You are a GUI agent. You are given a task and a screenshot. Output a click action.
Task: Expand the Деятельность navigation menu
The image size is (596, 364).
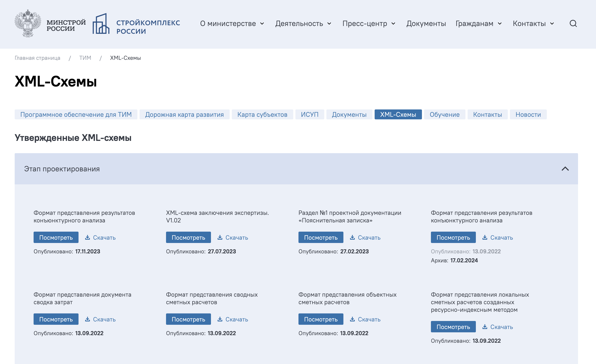point(303,23)
